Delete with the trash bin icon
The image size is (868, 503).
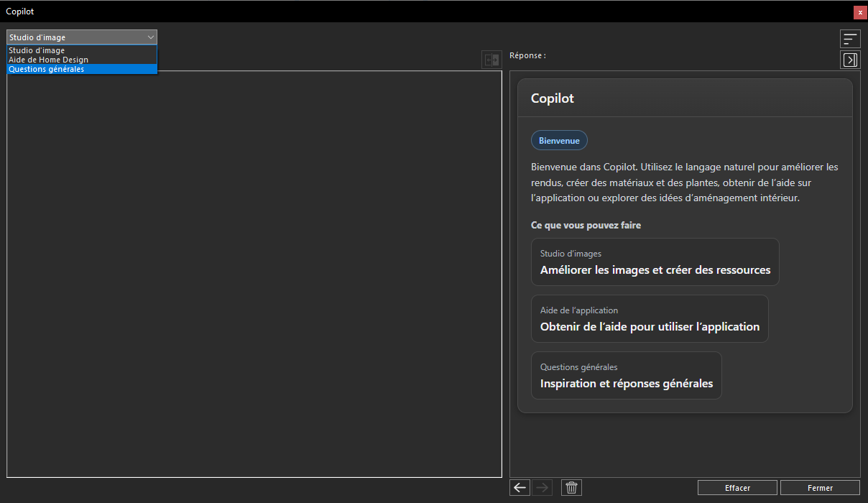click(x=572, y=488)
